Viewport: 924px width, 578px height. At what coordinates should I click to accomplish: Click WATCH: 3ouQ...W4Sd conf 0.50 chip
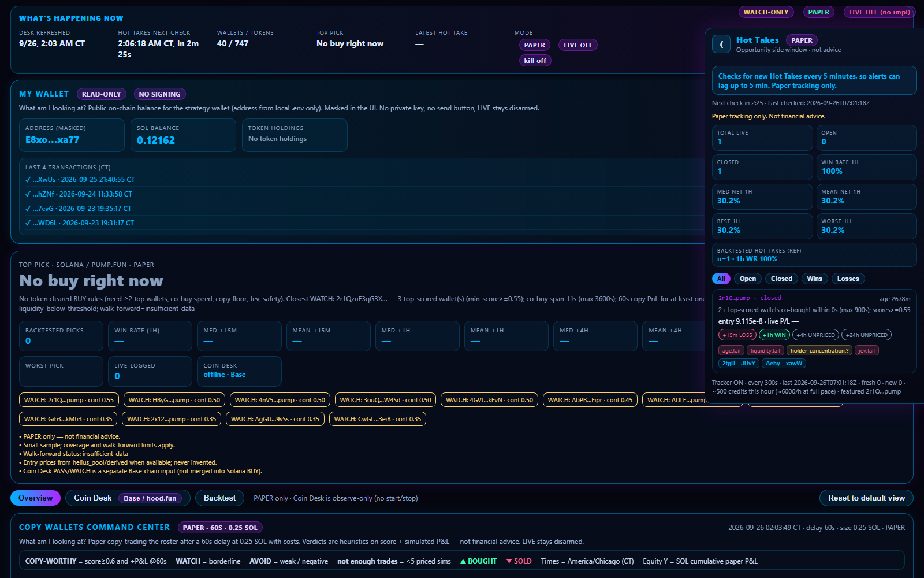(x=385, y=400)
